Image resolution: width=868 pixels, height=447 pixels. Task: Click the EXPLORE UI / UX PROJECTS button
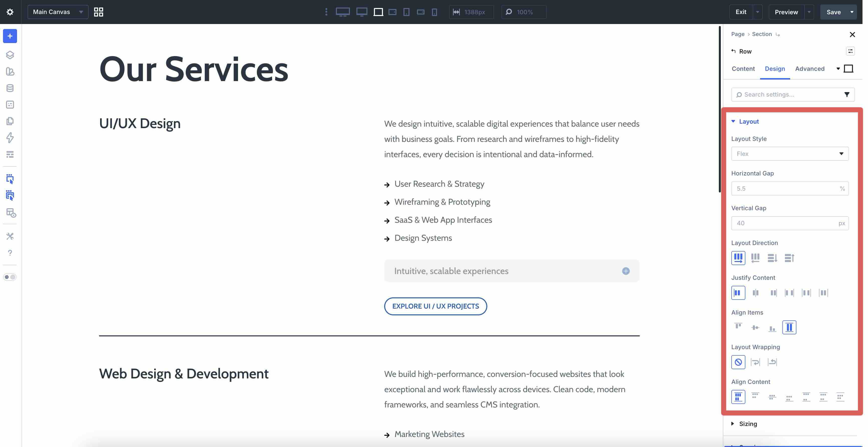pos(435,306)
